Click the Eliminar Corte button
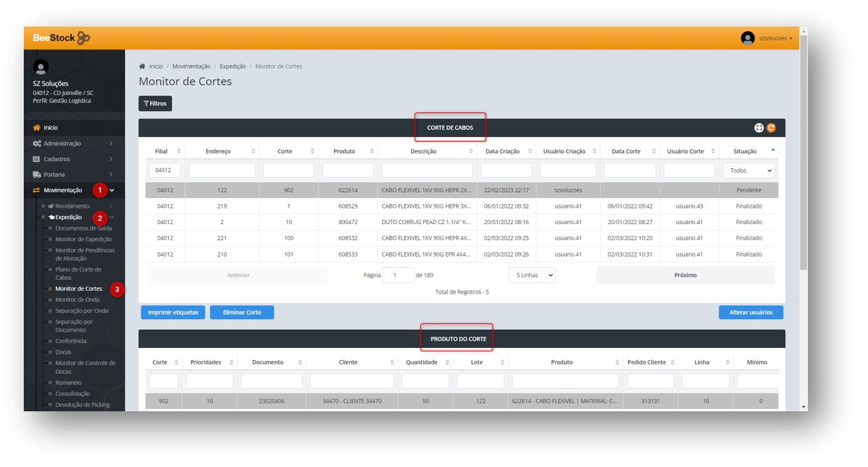Image resolution: width=868 pixels, height=467 pixels. click(x=242, y=312)
